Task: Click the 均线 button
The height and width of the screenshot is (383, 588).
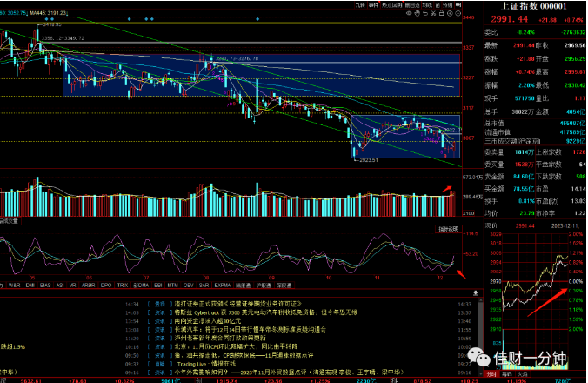Action: [427, 5]
